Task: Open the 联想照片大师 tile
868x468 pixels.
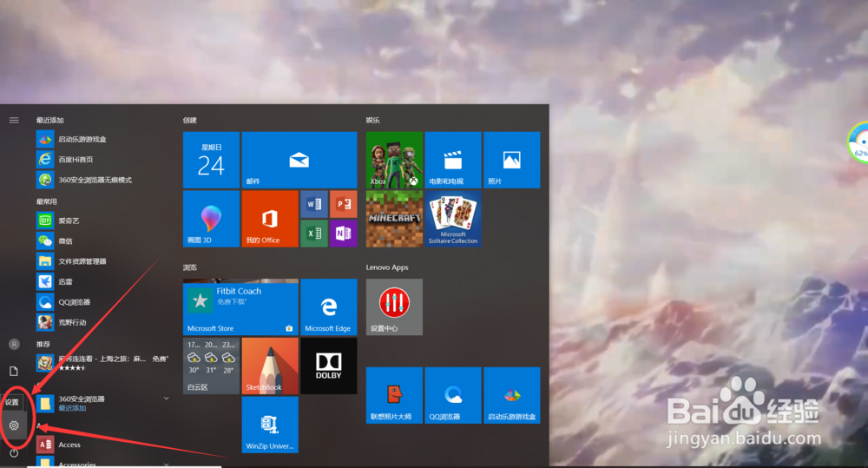Action: [394, 395]
